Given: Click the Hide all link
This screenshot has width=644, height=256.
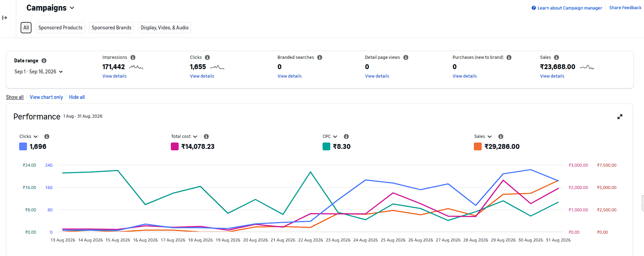Looking at the screenshot, I should click(77, 97).
